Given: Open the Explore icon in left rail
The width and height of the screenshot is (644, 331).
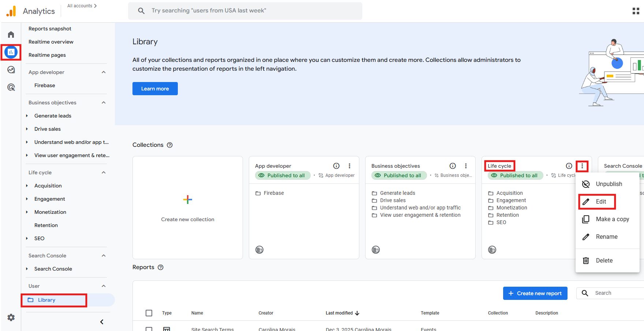Looking at the screenshot, I should [11, 70].
